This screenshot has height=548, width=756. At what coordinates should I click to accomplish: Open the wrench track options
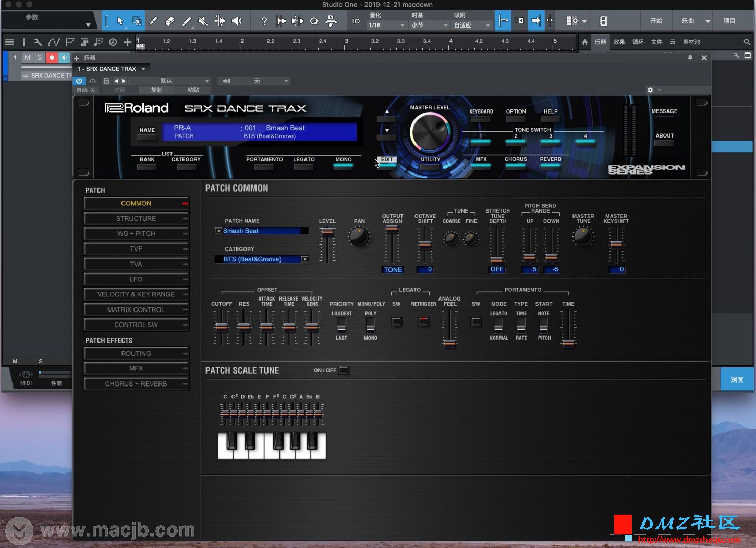[x=38, y=42]
